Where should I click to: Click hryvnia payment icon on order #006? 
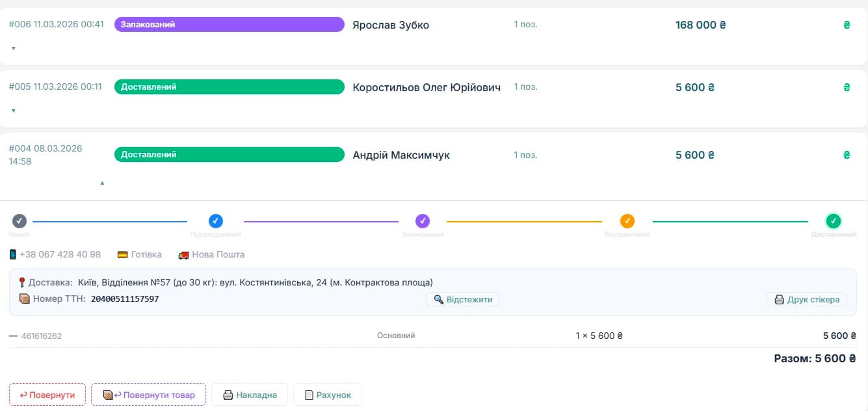(x=846, y=25)
